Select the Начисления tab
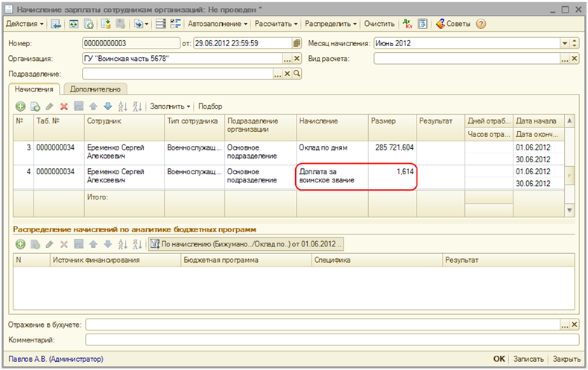Viewport: 588px width, 370px height. (x=35, y=89)
